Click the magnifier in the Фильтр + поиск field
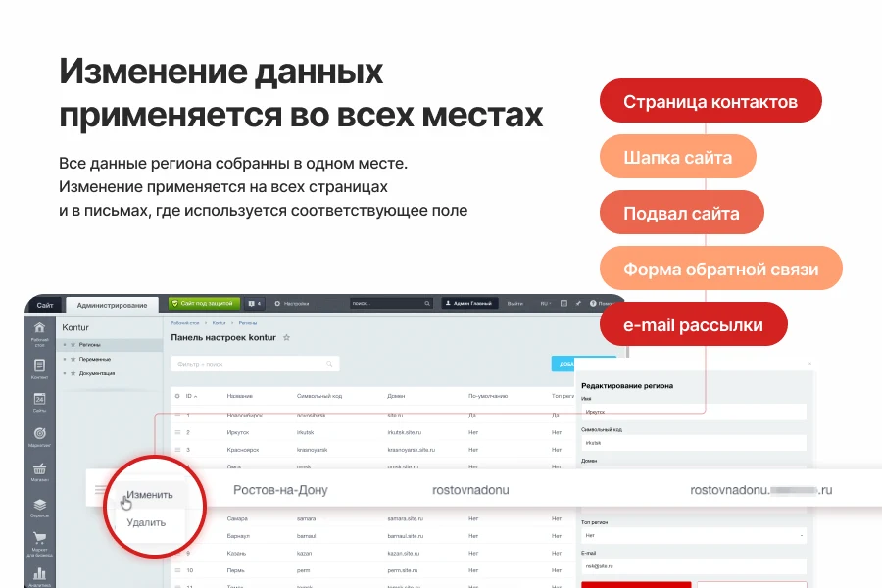Screen dimensions: 882x588 coord(329,364)
